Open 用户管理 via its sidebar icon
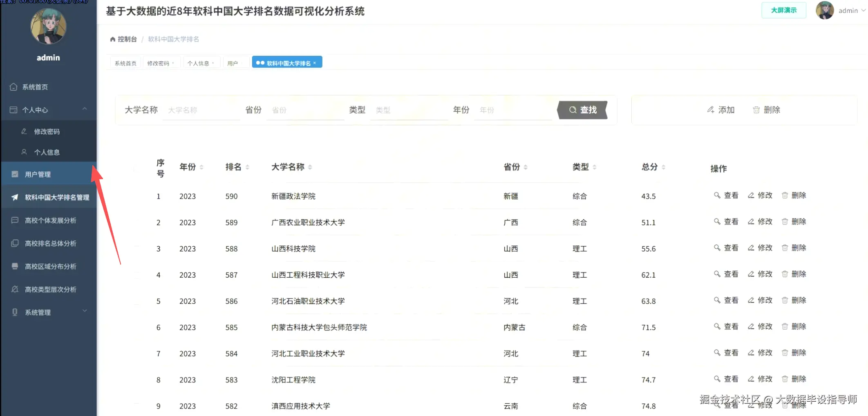The image size is (868, 416). [x=15, y=174]
